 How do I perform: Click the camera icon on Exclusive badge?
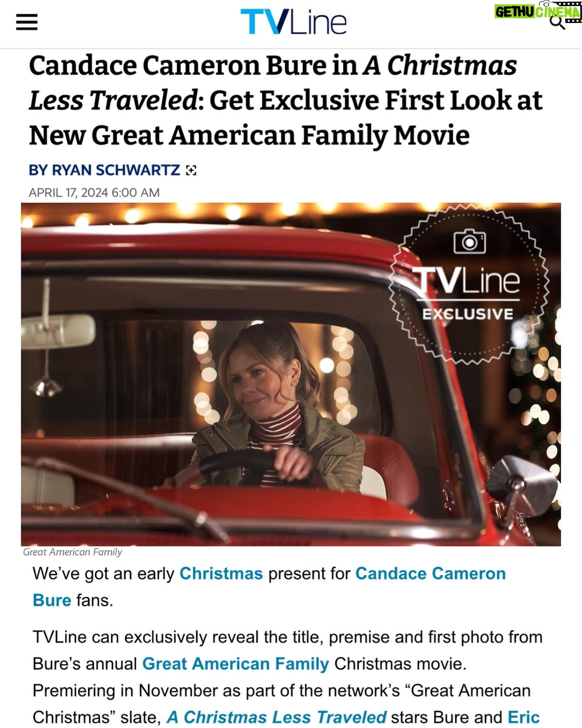470,241
